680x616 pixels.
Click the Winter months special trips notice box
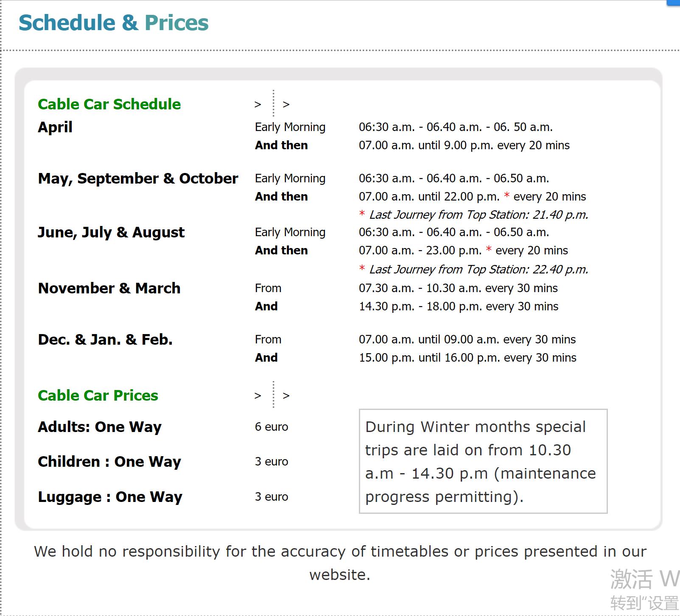483,461
